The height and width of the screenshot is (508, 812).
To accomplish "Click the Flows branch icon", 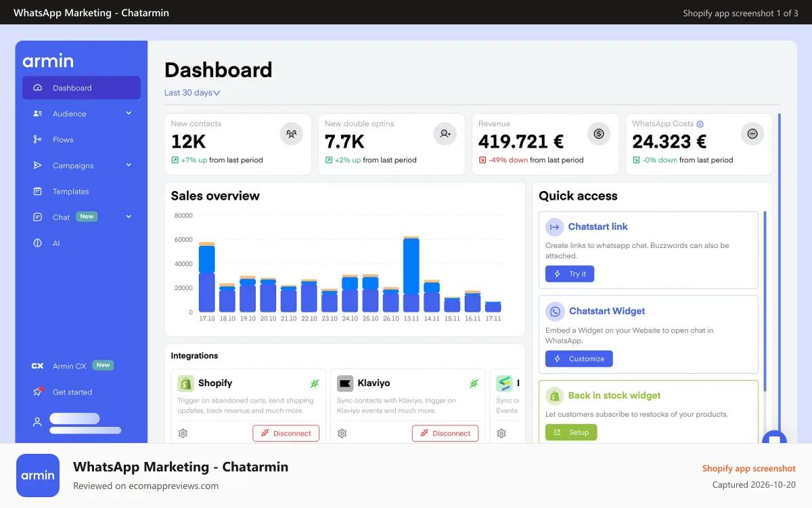I will pyautogui.click(x=38, y=140).
